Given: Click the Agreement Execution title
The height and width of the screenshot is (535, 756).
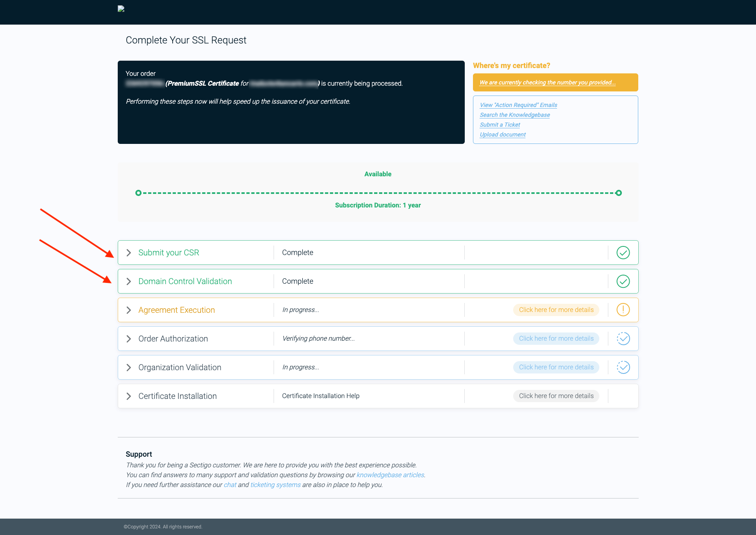Looking at the screenshot, I should 176,310.
